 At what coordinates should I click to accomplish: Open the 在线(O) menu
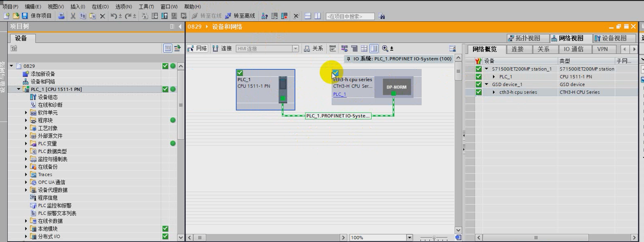100,6
